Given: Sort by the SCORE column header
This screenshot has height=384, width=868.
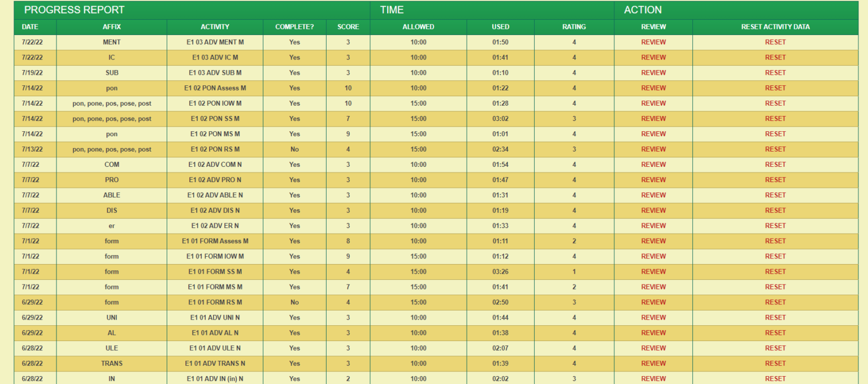Looking at the screenshot, I should pos(348,27).
